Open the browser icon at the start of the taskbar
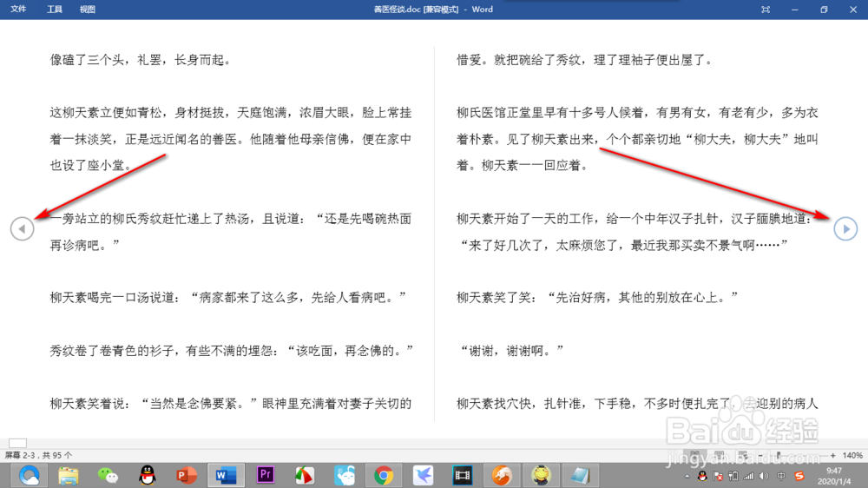This screenshot has height=488, width=868. (29, 475)
